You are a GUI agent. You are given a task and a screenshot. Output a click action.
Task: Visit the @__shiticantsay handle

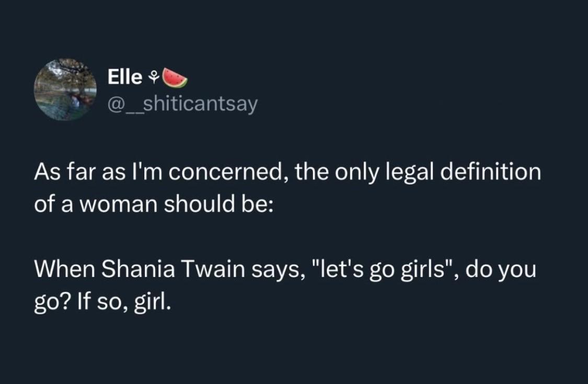point(182,104)
